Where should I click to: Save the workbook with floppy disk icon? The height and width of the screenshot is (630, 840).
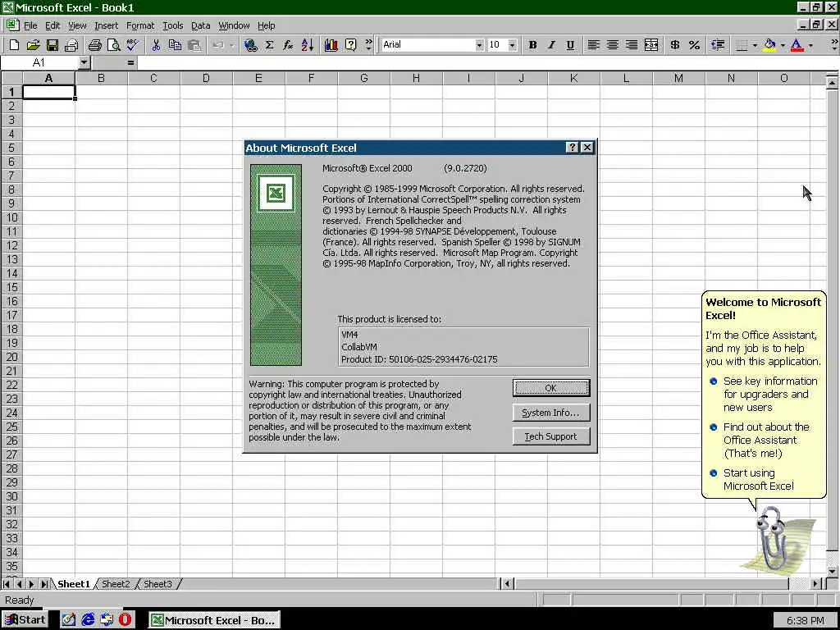(x=52, y=45)
